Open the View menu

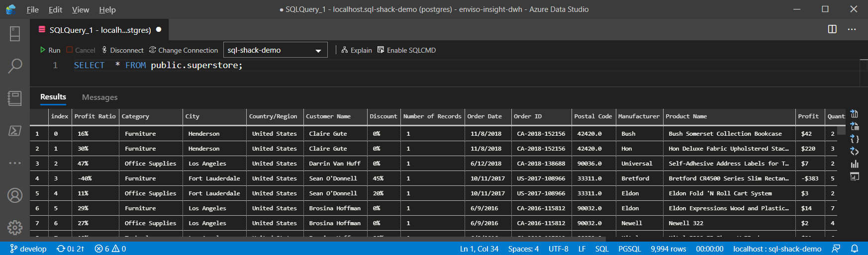(x=80, y=9)
